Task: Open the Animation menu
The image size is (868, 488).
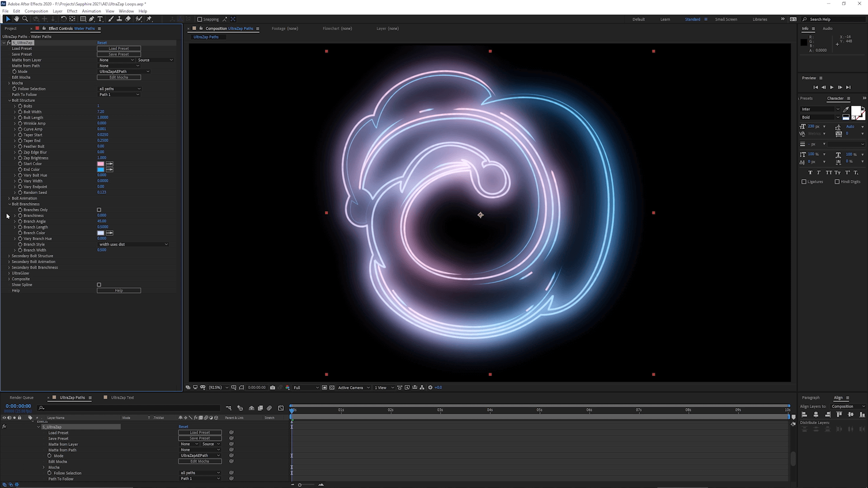Action: (x=91, y=11)
